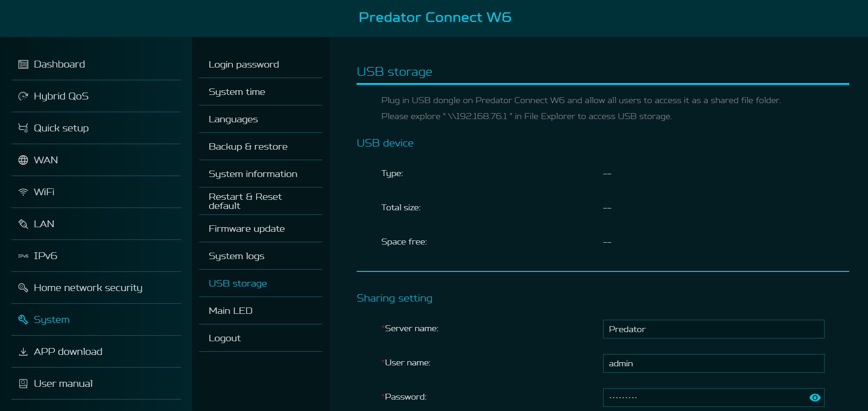Select Restart & Reset default option
Screen dimensions: 868x411
click(x=245, y=201)
